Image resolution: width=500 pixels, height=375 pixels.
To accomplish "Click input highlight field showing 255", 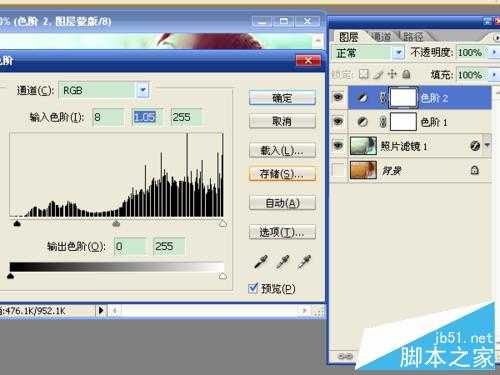I will [x=186, y=117].
